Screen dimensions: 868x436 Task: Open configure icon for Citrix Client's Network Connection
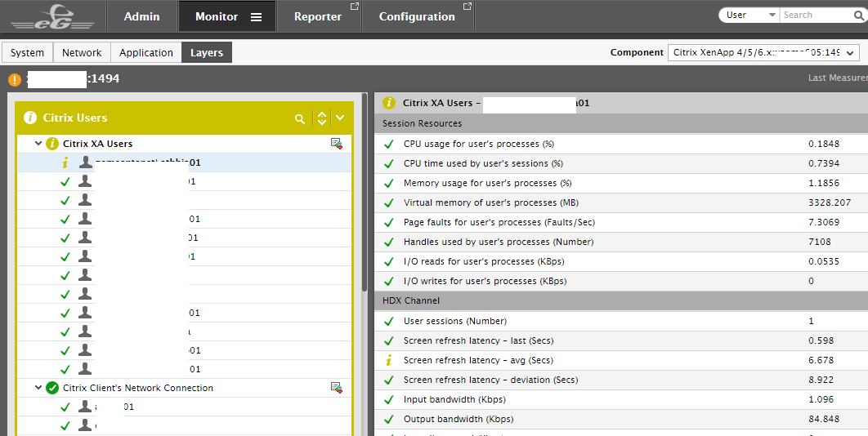[337, 388]
